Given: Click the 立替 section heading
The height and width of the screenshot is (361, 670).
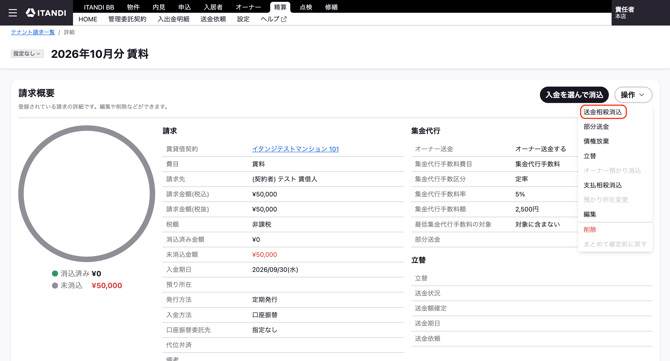Looking at the screenshot, I should (418, 260).
